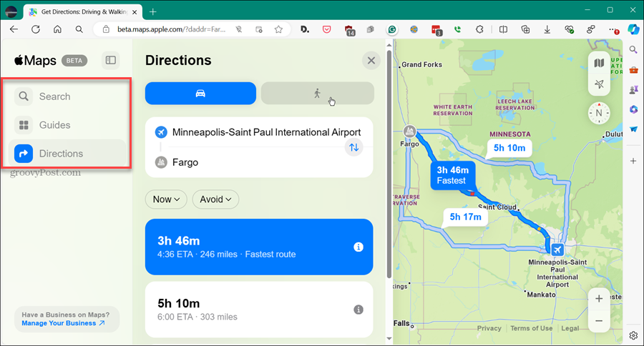Select the 5h 10m route card
Image resolution: width=644 pixels, height=346 pixels.
259,310
